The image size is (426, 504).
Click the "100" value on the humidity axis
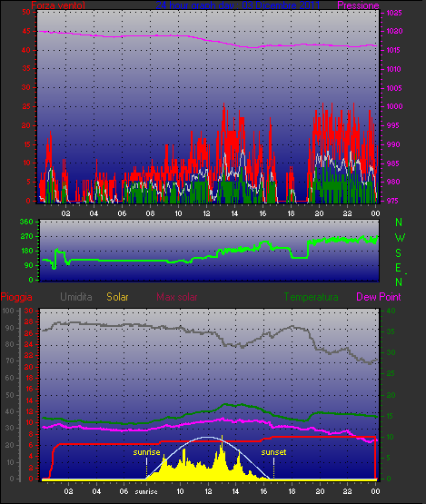(x=8, y=311)
